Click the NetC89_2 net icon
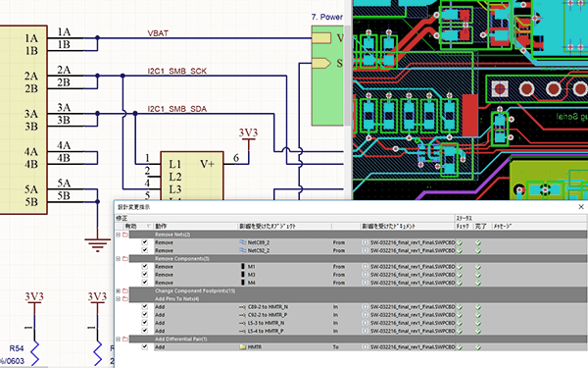Screen dimensions: 588x368 click(x=243, y=242)
